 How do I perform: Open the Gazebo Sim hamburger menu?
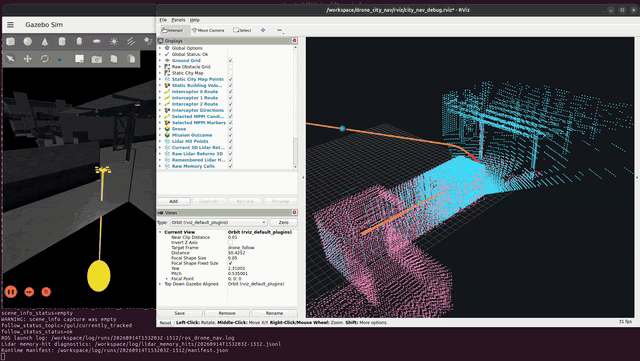pos(10,25)
